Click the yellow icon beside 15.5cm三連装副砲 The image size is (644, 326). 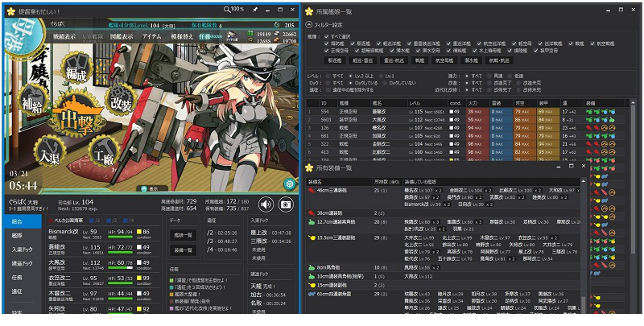tap(312, 237)
